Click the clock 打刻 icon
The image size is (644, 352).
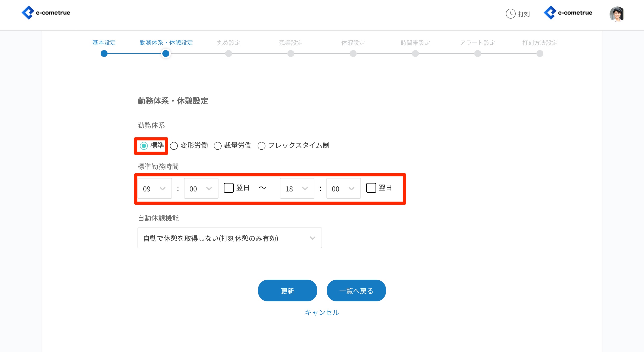(511, 14)
